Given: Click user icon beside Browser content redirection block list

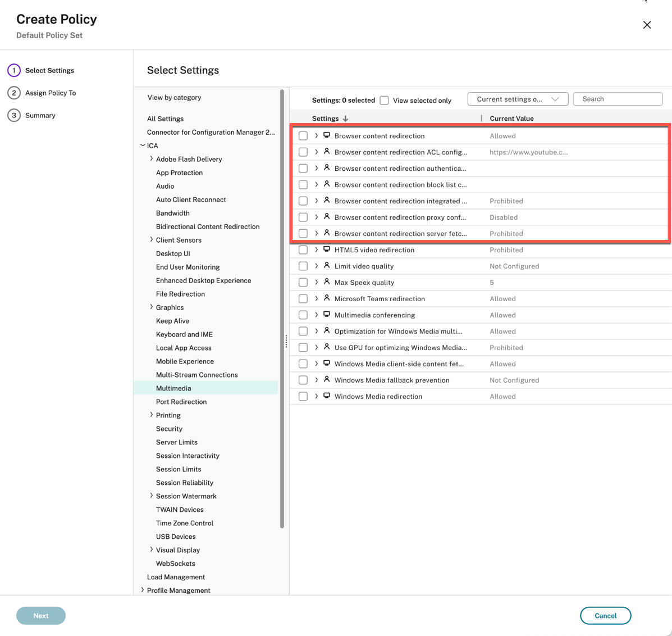Looking at the screenshot, I should click(x=327, y=184).
